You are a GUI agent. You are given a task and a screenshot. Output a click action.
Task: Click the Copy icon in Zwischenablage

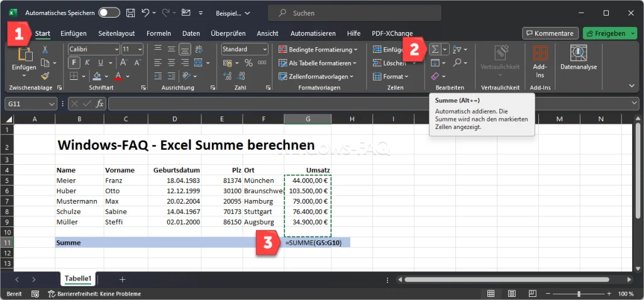point(45,63)
